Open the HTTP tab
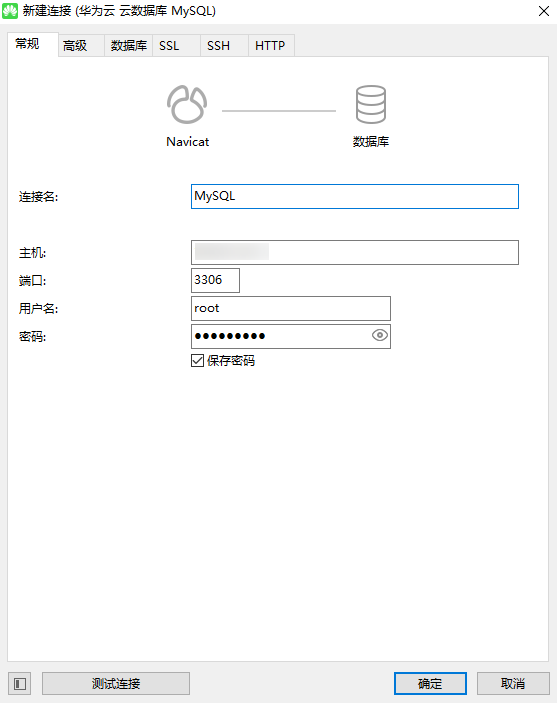557x703 pixels. [x=272, y=45]
